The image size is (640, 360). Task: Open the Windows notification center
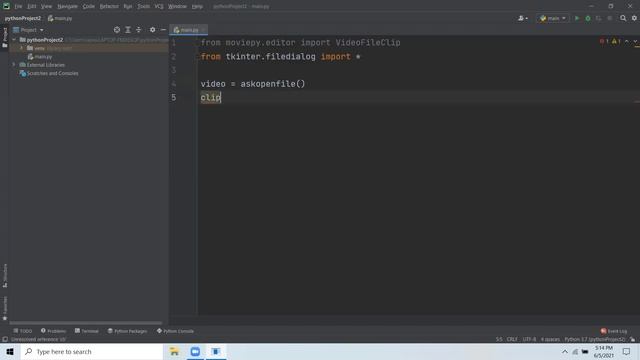[x=627, y=351]
